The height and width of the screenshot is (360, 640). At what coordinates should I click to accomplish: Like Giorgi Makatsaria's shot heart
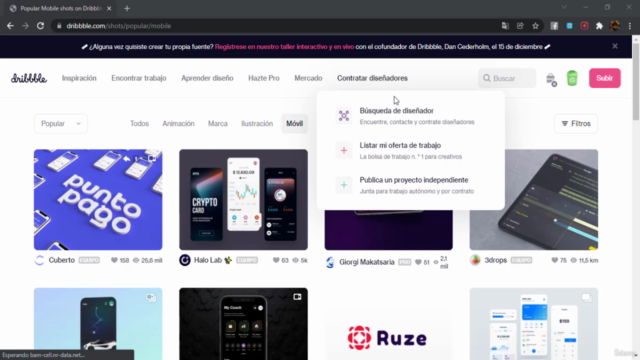pyautogui.click(x=418, y=262)
